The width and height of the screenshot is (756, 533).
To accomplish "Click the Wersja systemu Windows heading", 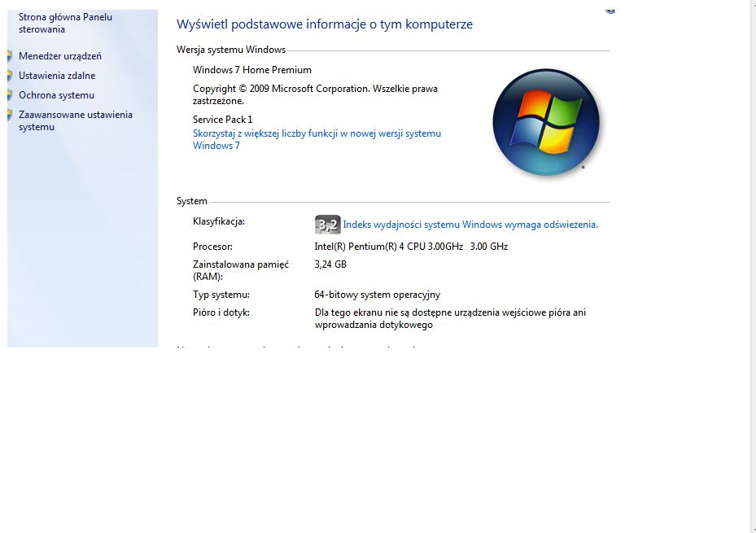I will click(231, 50).
